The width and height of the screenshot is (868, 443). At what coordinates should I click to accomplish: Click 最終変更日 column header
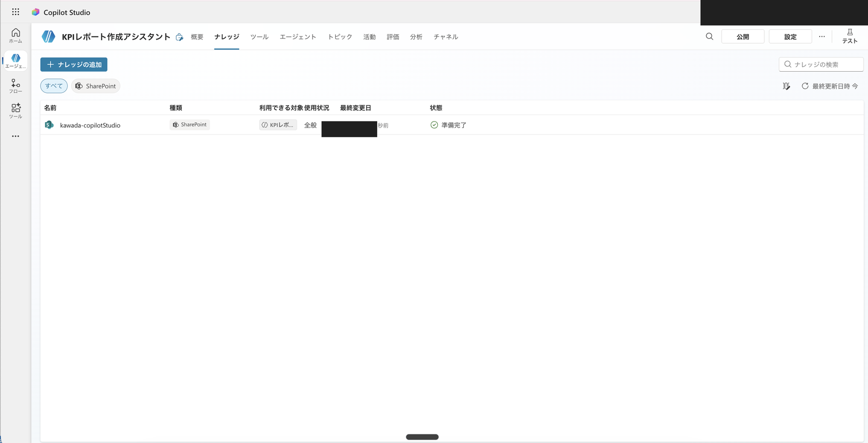click(x=356, y=108)
